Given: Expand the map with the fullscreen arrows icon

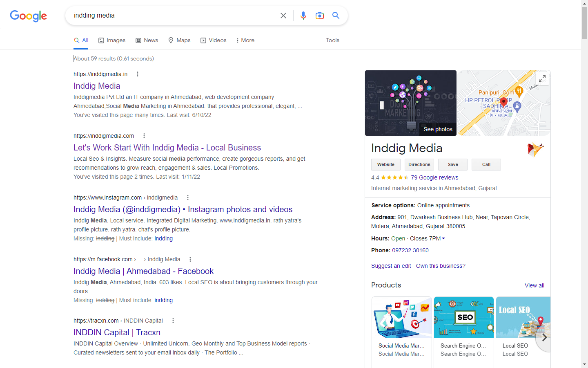Looking at the screenshot, I should pos(542,79).
